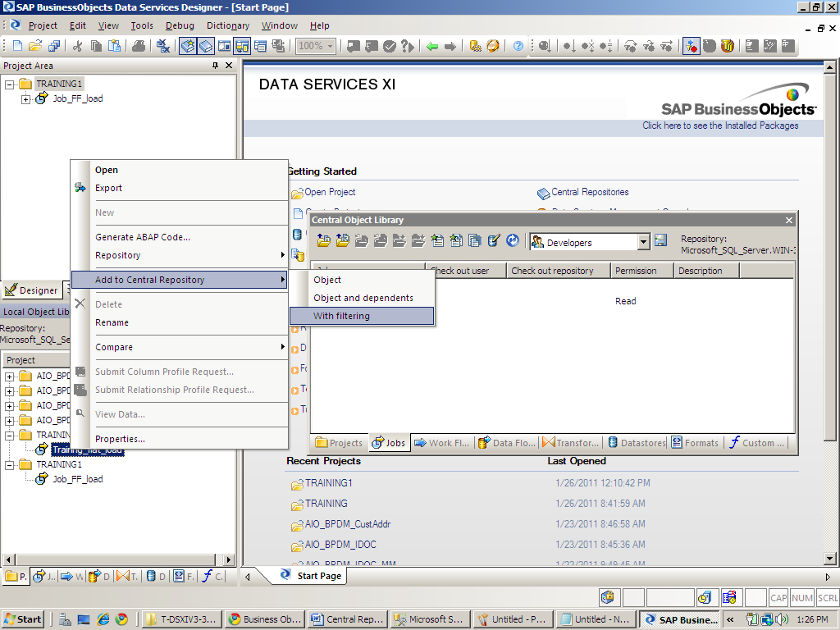Choose Open in the context menu
This screenshot has height=630, width=840.
180,170
